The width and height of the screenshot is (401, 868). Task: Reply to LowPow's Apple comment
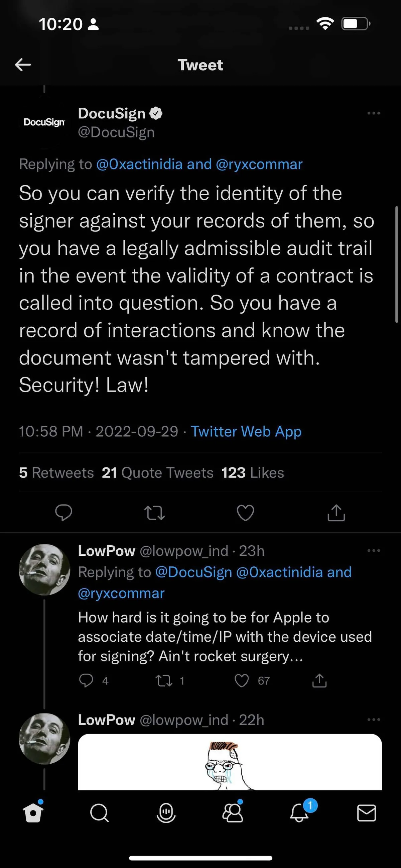[x=86, y=681]
